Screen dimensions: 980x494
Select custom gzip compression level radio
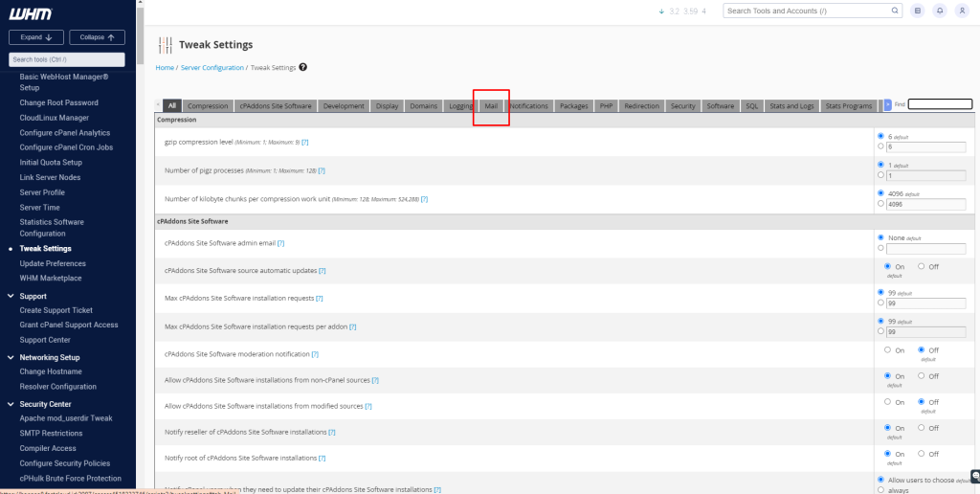pos(880,146)
